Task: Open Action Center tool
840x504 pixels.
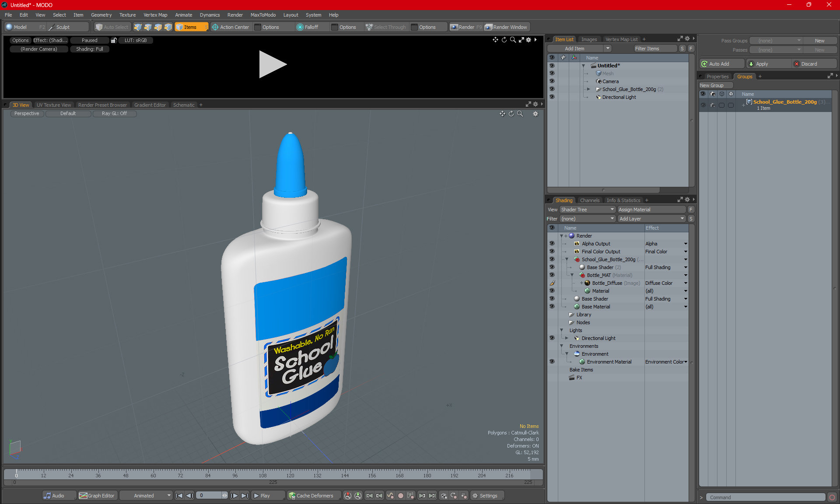Action: pyautogui.click(x=231, y=27)
